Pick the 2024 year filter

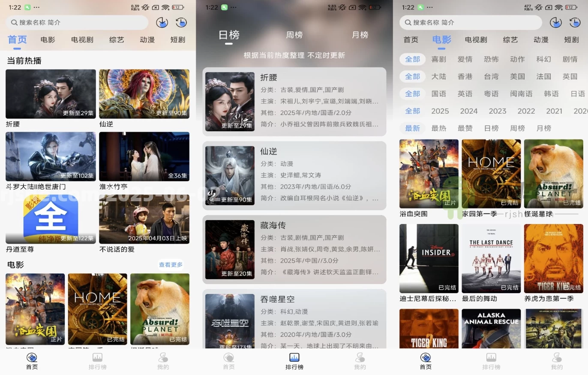tap(468, 111)
